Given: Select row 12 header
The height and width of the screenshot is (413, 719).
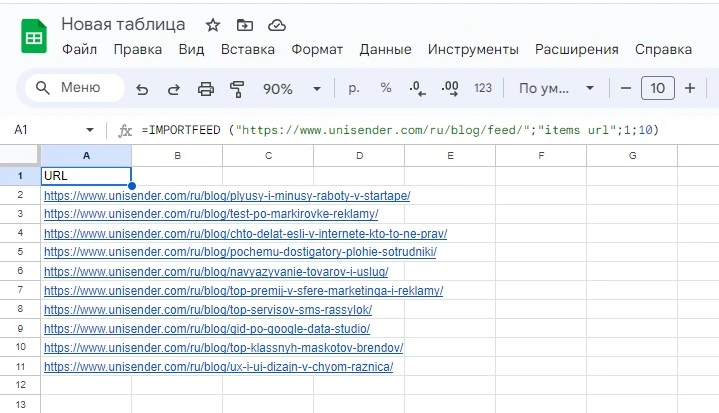Looking at the screenshot, I should coord(20,385).
